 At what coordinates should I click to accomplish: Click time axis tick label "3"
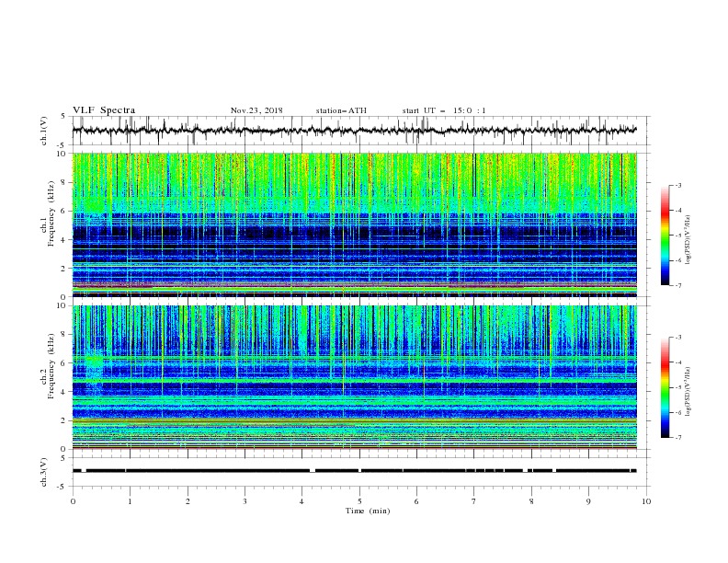(245, 501)
